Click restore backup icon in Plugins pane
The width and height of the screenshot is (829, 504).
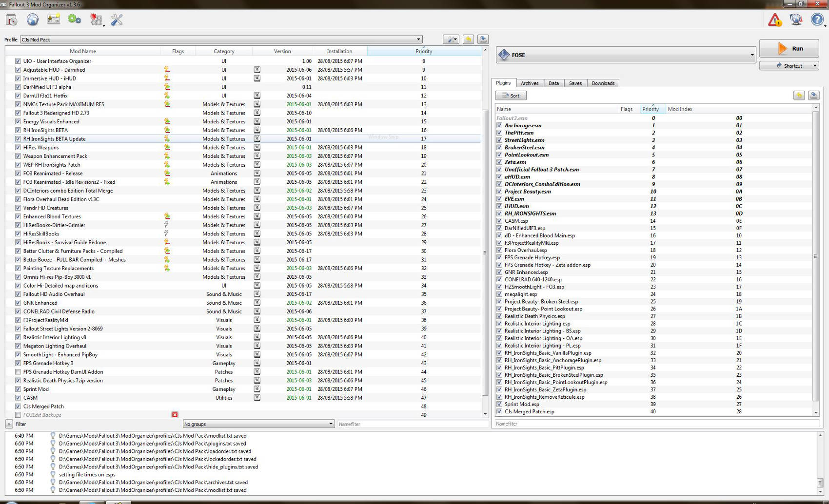pos(799,96)
